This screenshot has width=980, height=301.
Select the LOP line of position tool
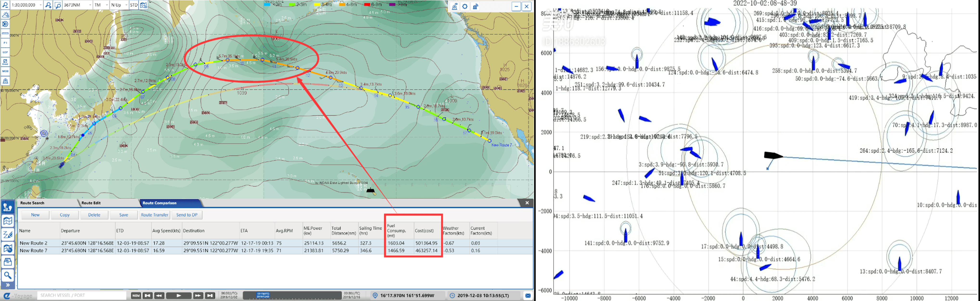(x=5, y=52)
